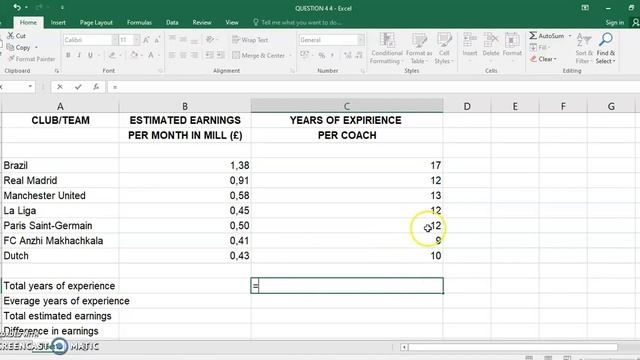
Task: Open the text orientation options
Action: pyautogui.click(x=210, y=39)
